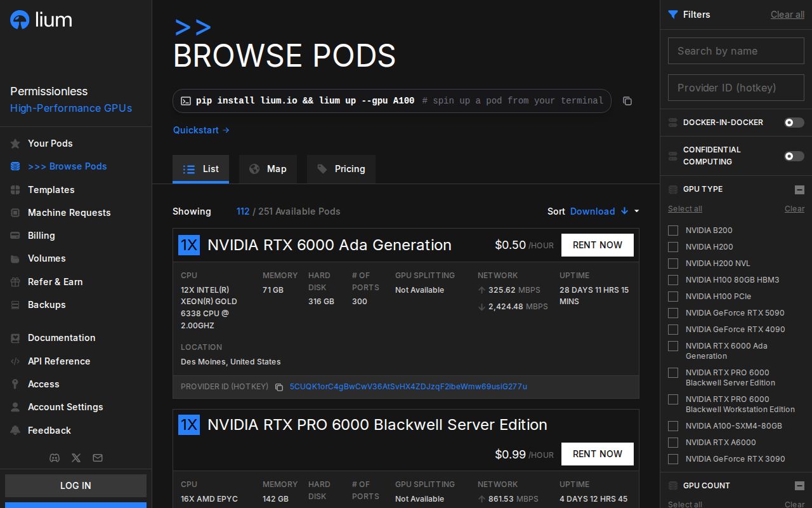Check the NVIDIA H100 PCIe checkbox
The height and width of the screenshot is (508, 812).
tap(673, 297)
